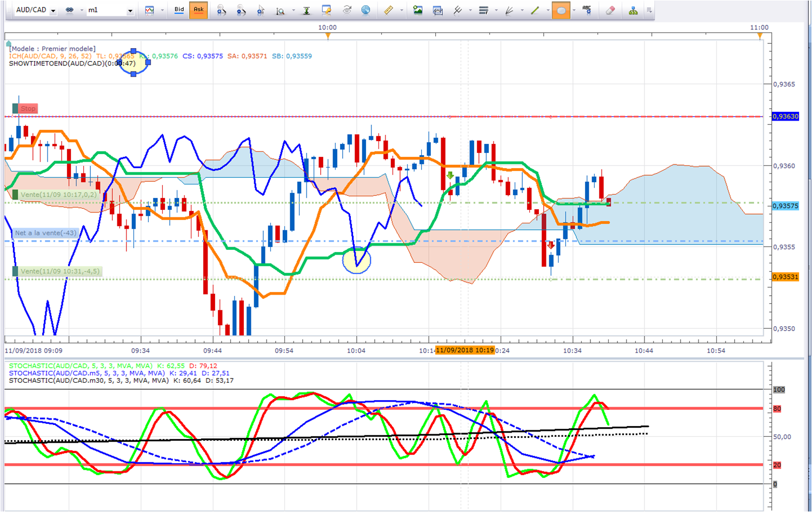The height and width of the screenshot is (512, 812).
Task: Click the SA: 0,93571 value
Action: pos(247,56)
